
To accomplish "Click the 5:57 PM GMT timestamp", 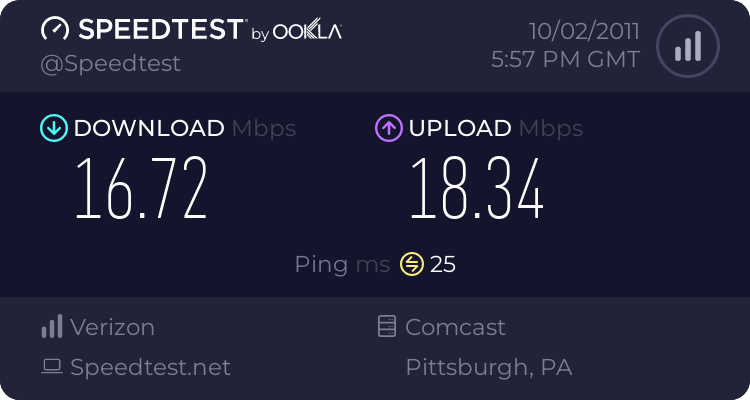I will coord(565,60).
